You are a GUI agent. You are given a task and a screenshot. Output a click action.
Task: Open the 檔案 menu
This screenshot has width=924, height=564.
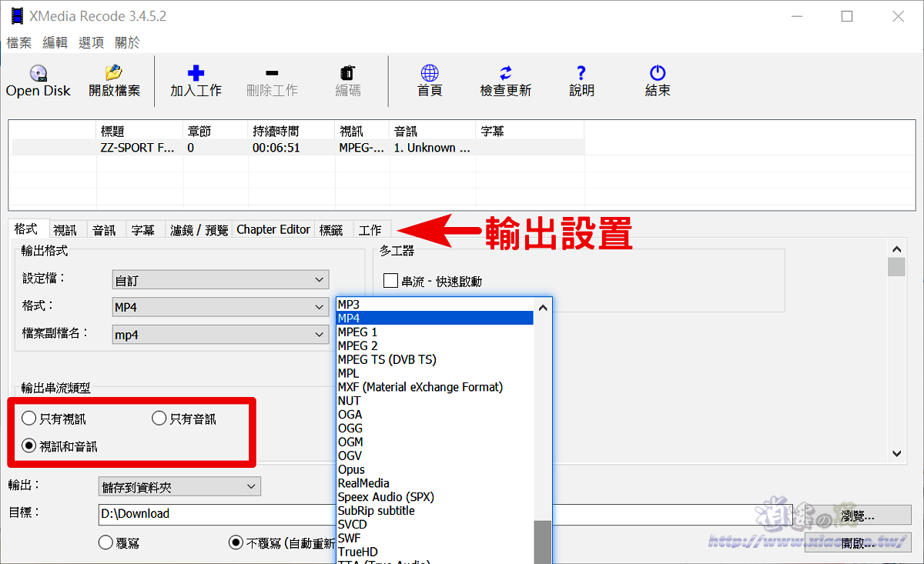click(x=19, y=43)
